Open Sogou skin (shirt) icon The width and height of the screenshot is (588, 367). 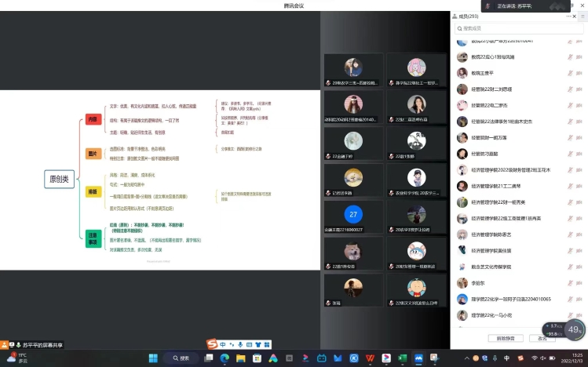click(x=258, y=344)
